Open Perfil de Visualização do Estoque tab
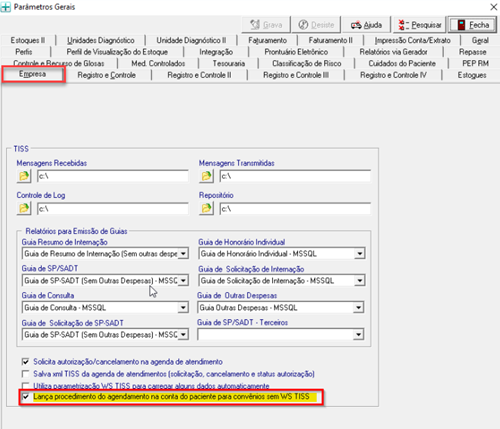Screen dimensions: 500x429 [x=117, y=52]
